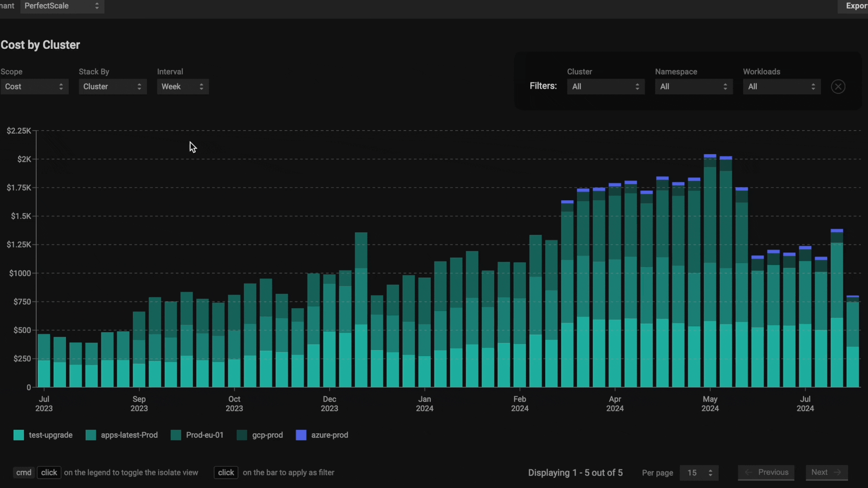This screenshot has height=488, width=868.
Task: Open the Stack By Cluster dropdown
Action: coord(113,87)
